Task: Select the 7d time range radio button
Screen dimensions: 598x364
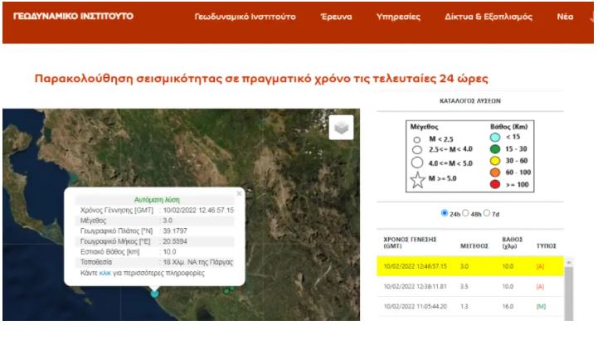Action: [487, 212]
